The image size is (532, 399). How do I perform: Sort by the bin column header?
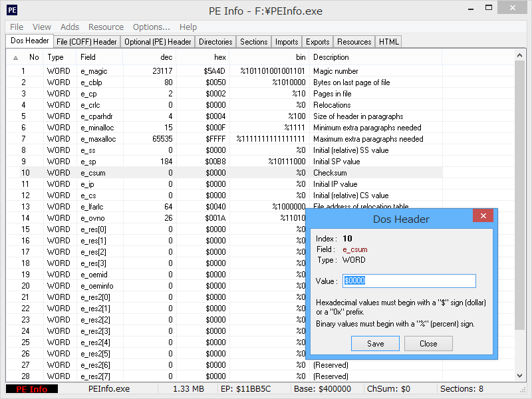click(x=269, y=57)
